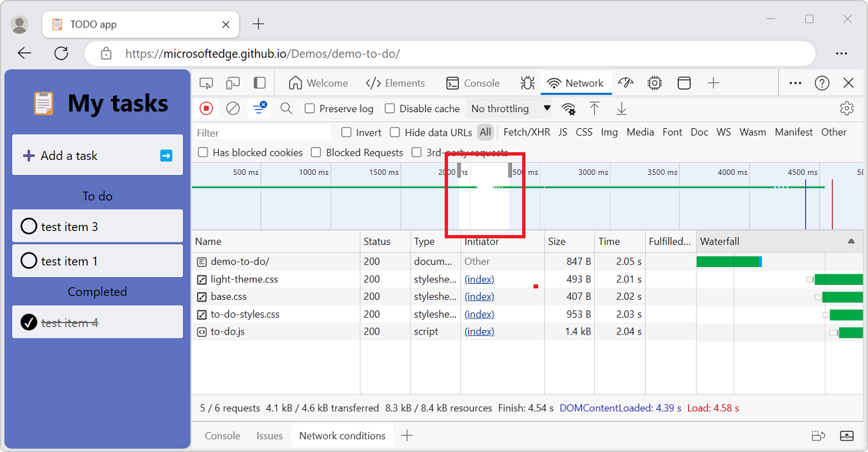Click the timeline overview selection handle
Viewport: 868px width, 452px height.
459,172
